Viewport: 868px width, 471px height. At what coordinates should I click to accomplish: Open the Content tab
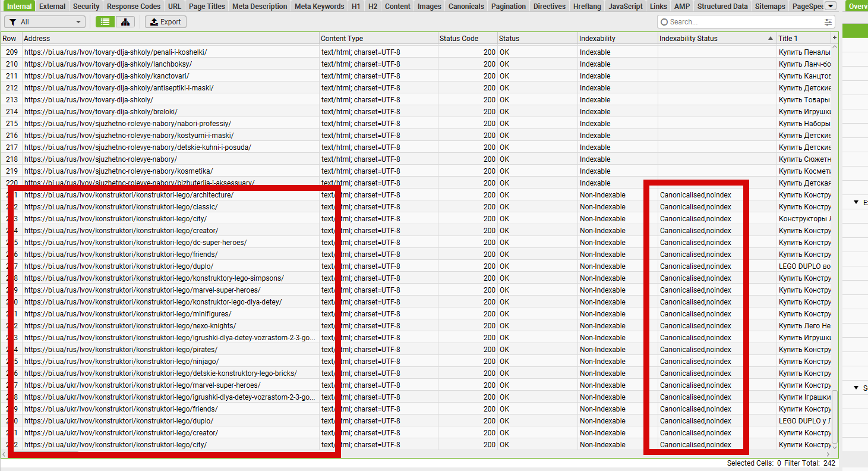[x=397, y=7]
